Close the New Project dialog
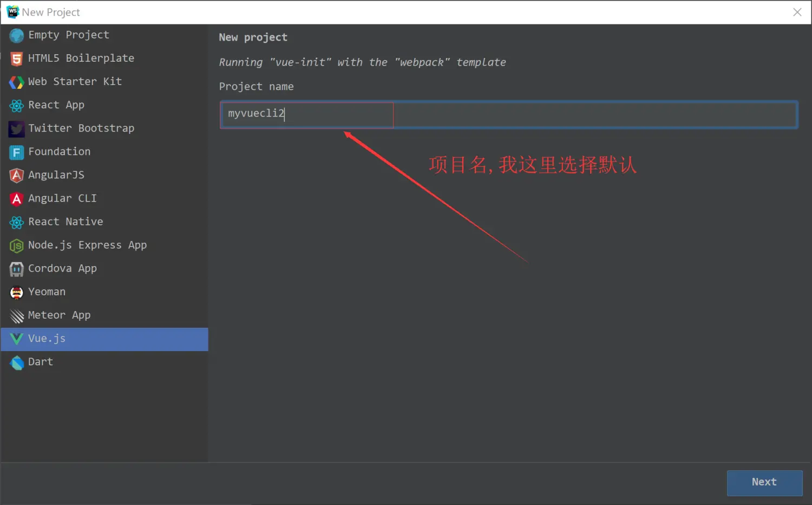This screenshot has width=812, height=505. pyautogui.click(x=797, y=12)
